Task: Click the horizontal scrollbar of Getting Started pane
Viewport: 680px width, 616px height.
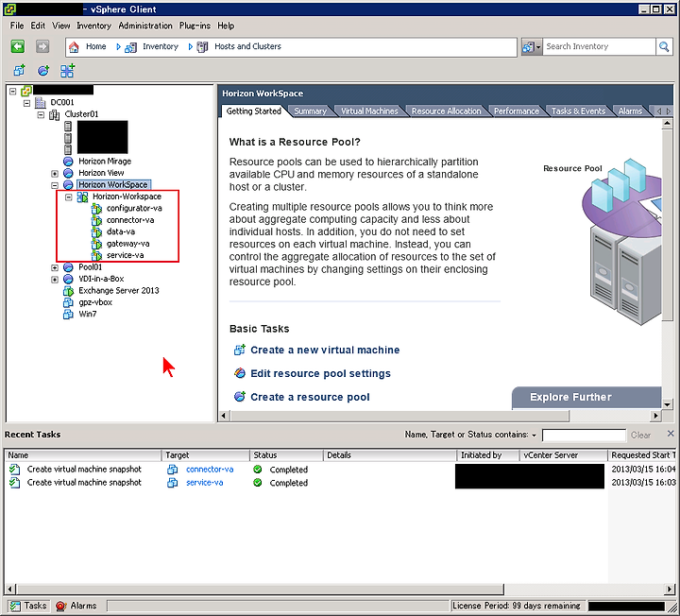Action: tap(399, 416)
